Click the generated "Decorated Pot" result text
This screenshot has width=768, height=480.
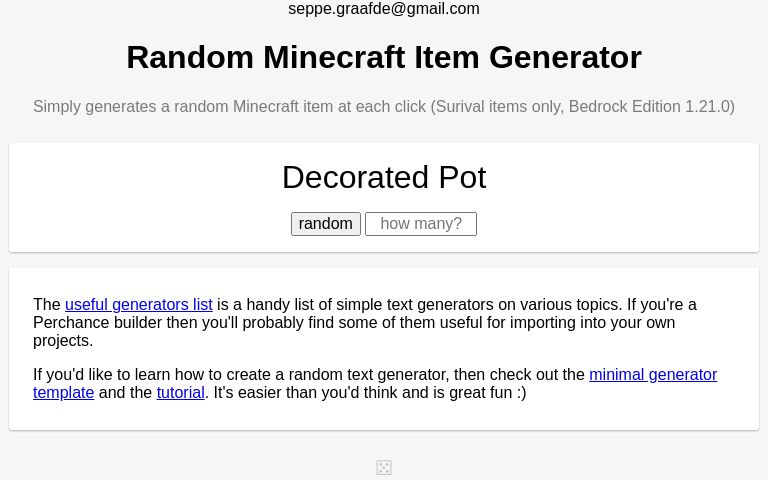click(384, 177)
